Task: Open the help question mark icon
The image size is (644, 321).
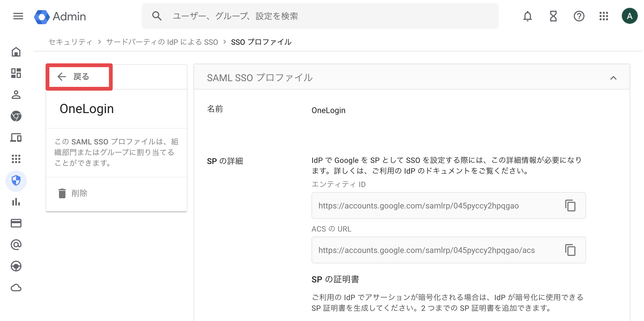Action: 579,16
